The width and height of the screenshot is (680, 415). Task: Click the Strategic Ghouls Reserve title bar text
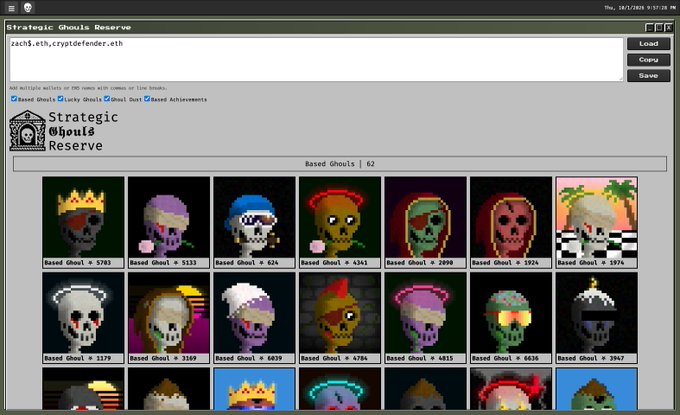pyautogui.click(x=69, y=27)
